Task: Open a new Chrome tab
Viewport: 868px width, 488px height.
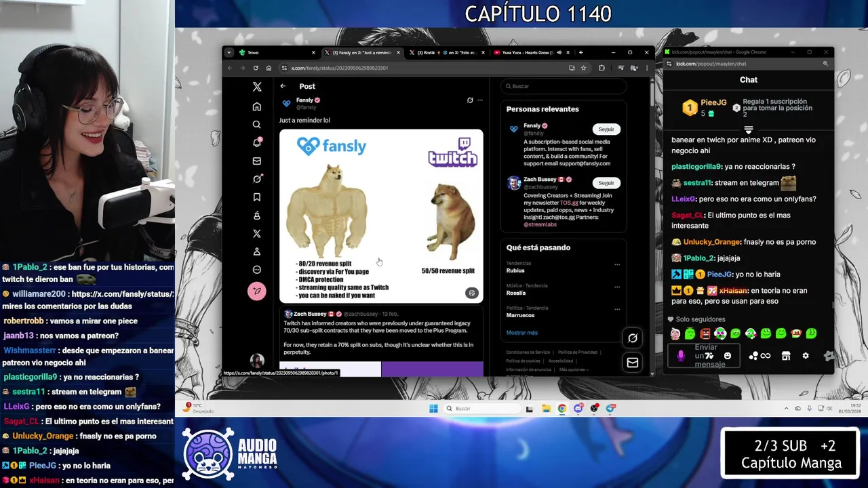Action: tap(580, 52)
